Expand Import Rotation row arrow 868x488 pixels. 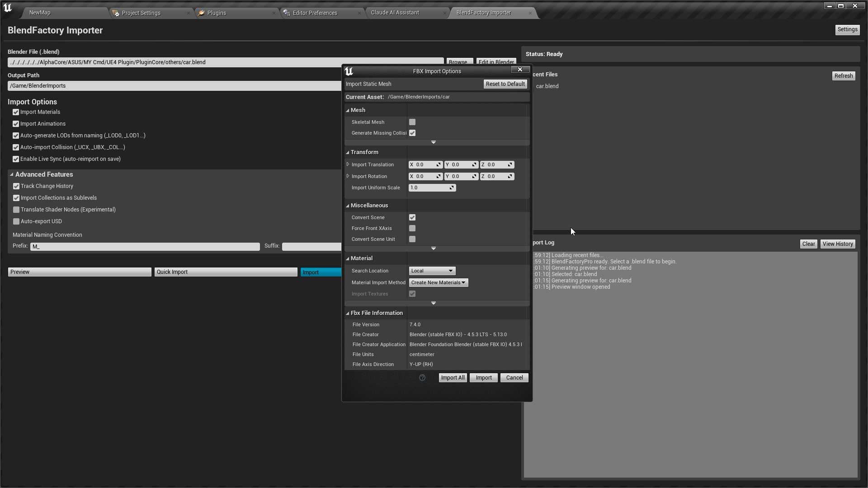[348, 176]
